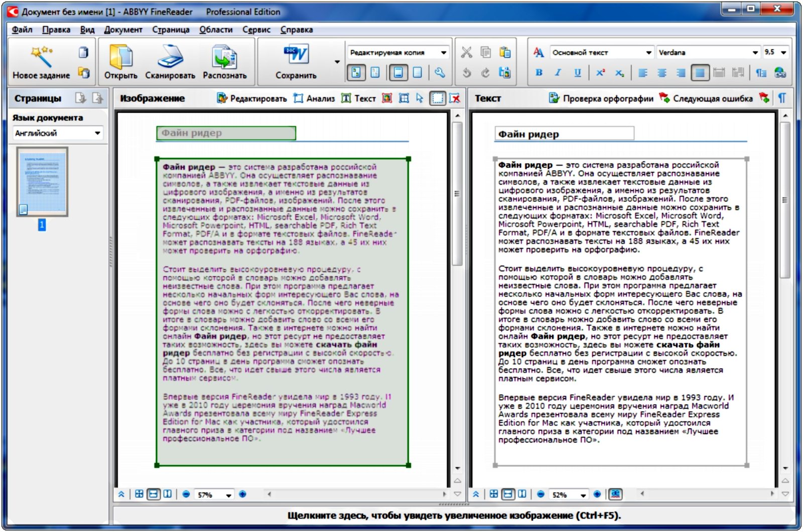The image size is (803, 532).
Task: Open the style editor AA icon
Action: (x=539, y=52)
